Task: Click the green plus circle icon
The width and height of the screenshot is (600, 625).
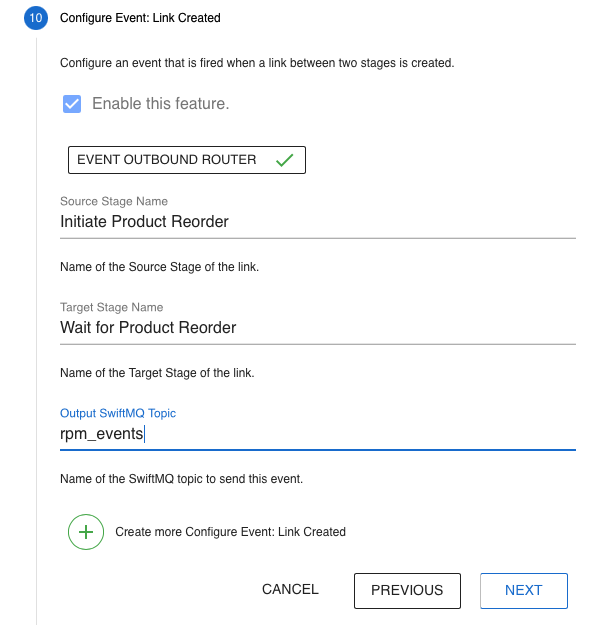Action: tap(86, 532)
